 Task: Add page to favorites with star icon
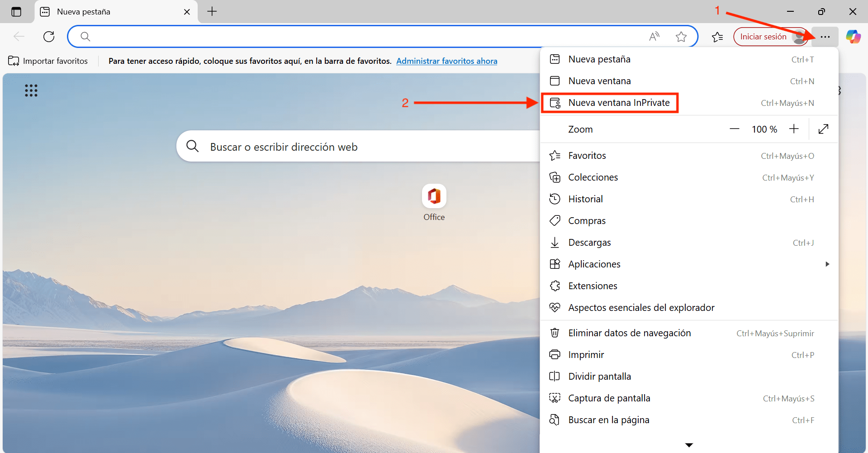(x=681, y=37)
